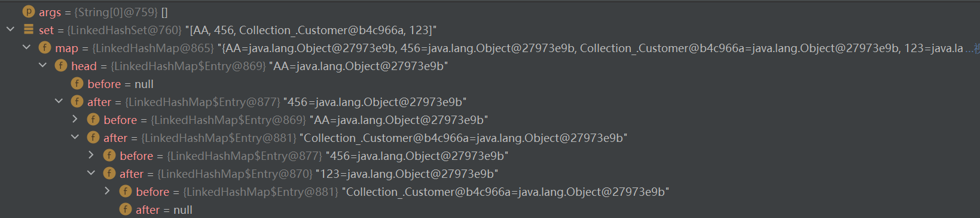Image resolution: width=980 pixels, height=218 pixels.
Task: Expand the before Entry@881 node
Action: click(x=107, y=191)
